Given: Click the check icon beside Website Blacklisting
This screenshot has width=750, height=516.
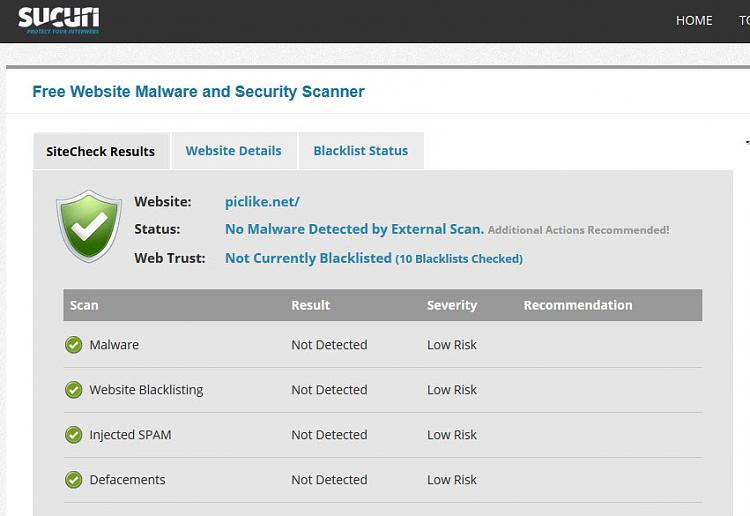Looking at the screenshot, I should pyautogui.click(x=74, y=390).
